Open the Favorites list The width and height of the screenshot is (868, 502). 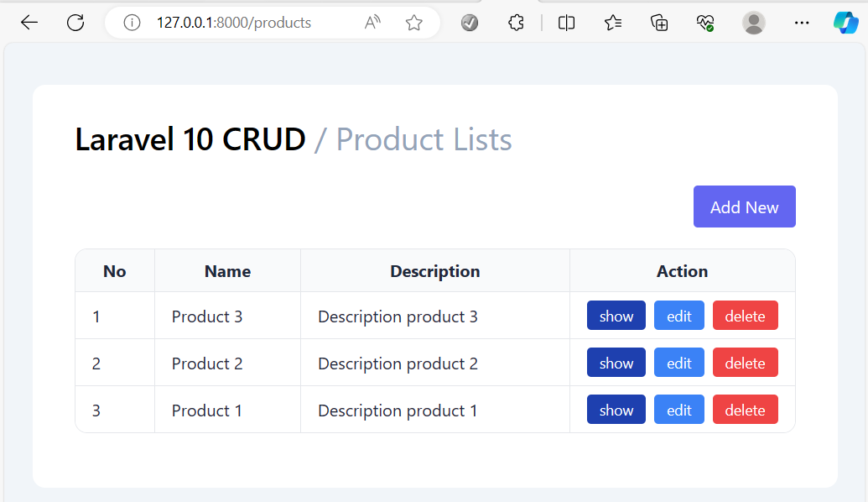tap(612, 23)
